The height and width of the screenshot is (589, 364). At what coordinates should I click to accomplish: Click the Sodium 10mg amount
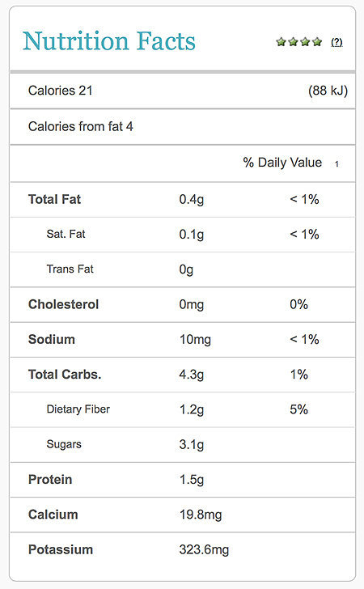click(195, 340)
